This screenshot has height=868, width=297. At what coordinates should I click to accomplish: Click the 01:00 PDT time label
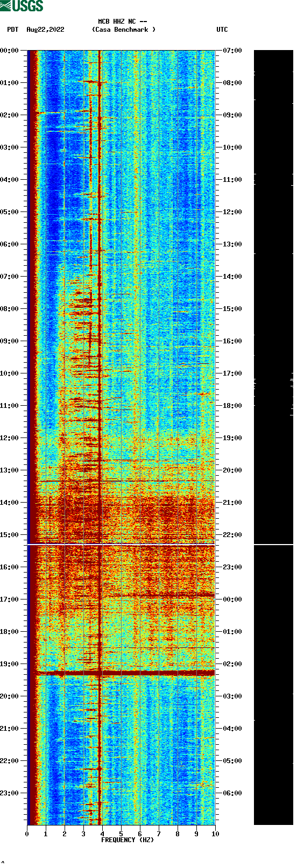pyautogui.click(x=10, y=83)
